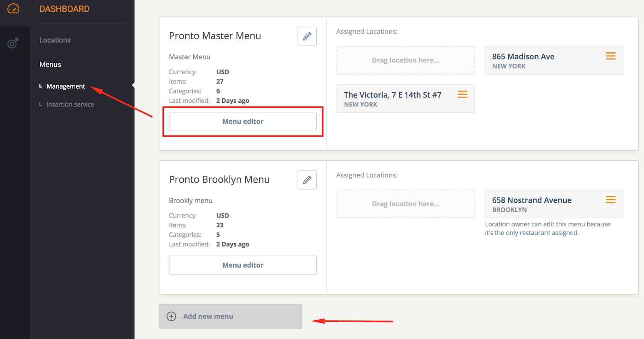Open hamburger menu for 658 Nostrand Avenue
Screen dimensions: 644x339
(x=610, y=200)
